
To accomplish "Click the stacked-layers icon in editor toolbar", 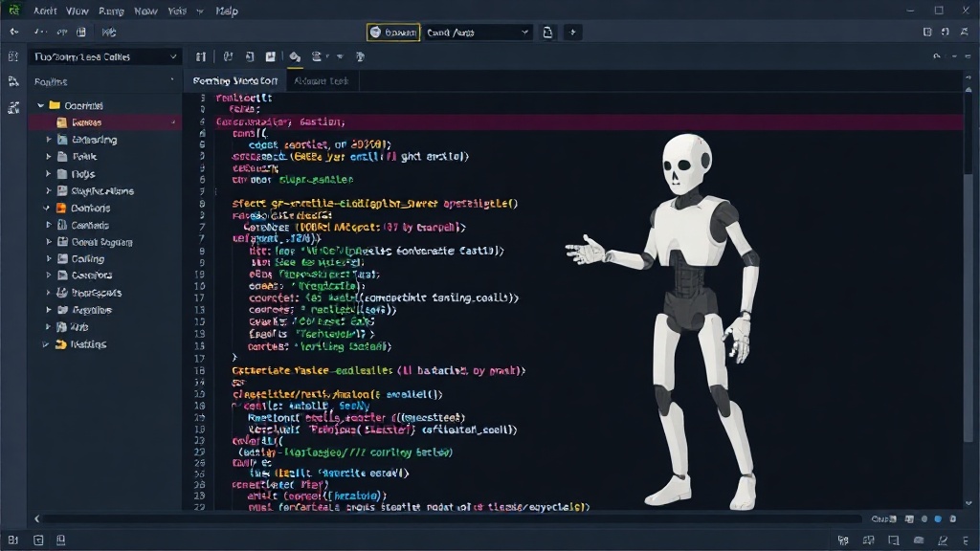I will coord(317,56).
